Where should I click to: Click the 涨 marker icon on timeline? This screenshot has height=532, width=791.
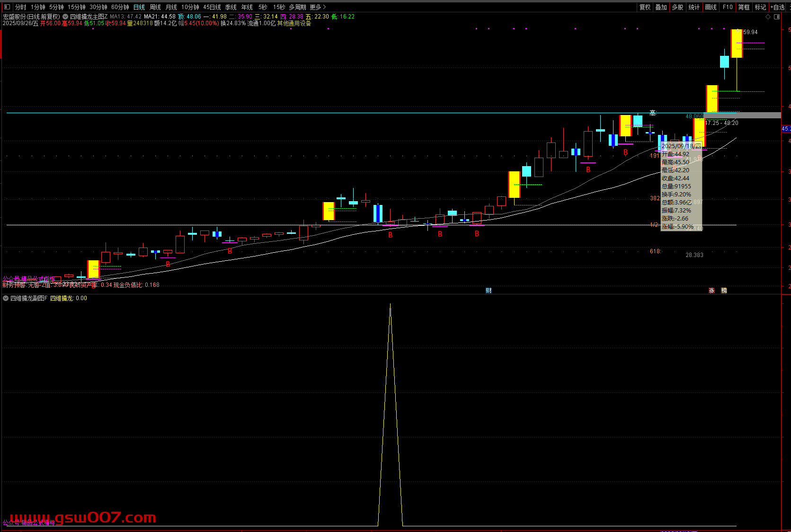coord(711,291)
